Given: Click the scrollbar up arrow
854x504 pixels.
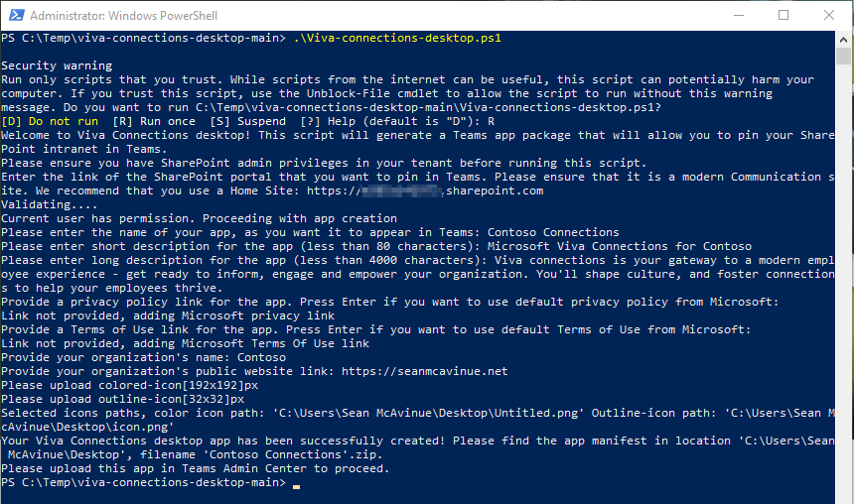Looking at the screenshot, I should (x=845, y=39).
